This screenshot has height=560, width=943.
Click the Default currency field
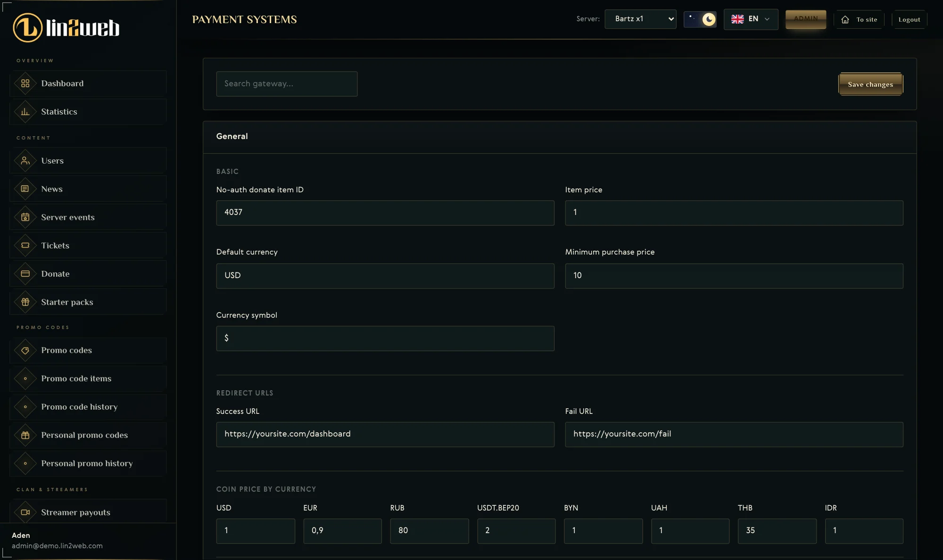385,276
